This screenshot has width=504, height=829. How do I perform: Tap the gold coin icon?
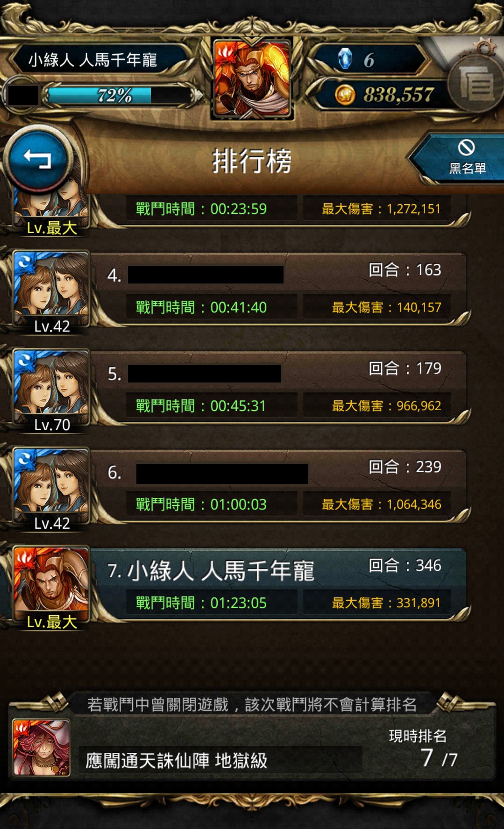point(345,95)
